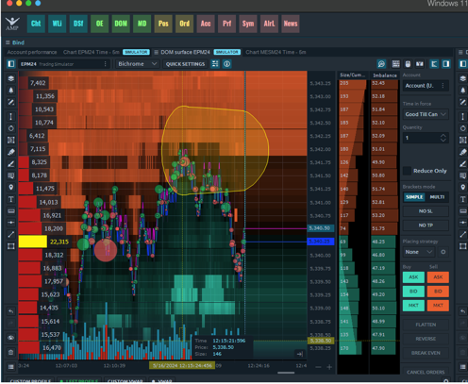Switch to Chart MESM24 Time - 5m tab
The width and height of the screenshot is (468, 384).
coord(276,52)
